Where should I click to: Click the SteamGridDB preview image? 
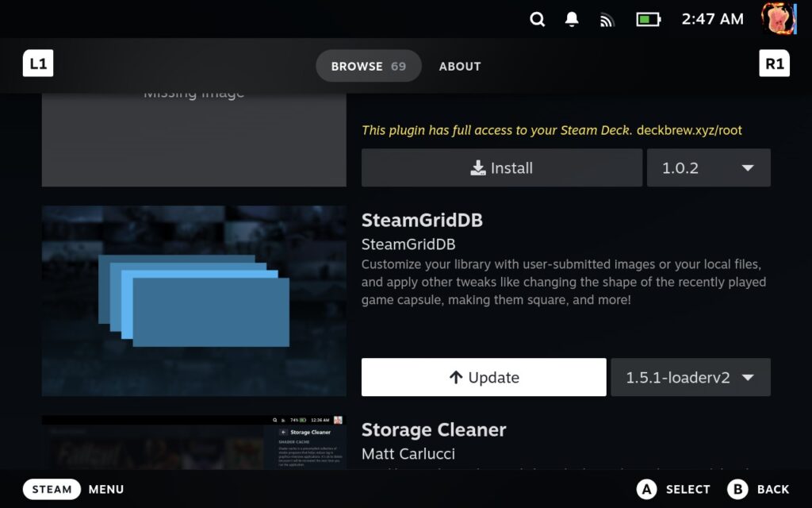[x=193, y=301]
